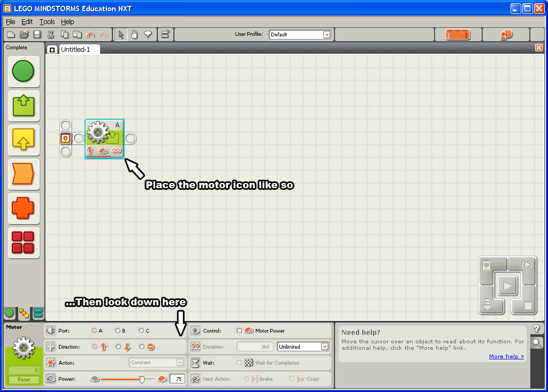The image size is (548, 392).
Task: Open the Robot Educator toolbar button
Action: pos(506,34)
